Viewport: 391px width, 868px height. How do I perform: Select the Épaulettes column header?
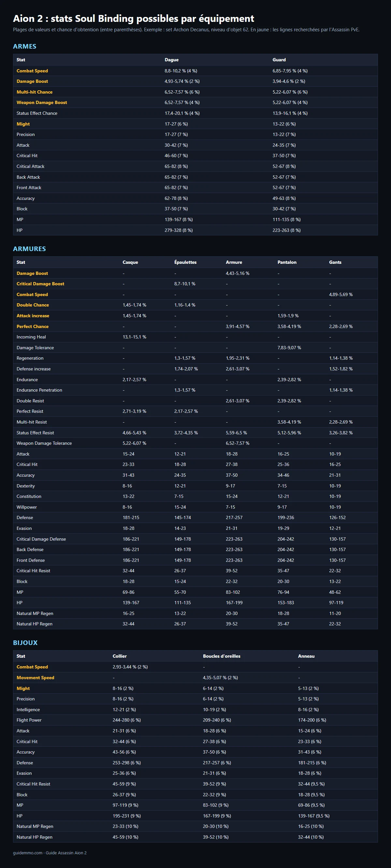click(x=185, y=262)
